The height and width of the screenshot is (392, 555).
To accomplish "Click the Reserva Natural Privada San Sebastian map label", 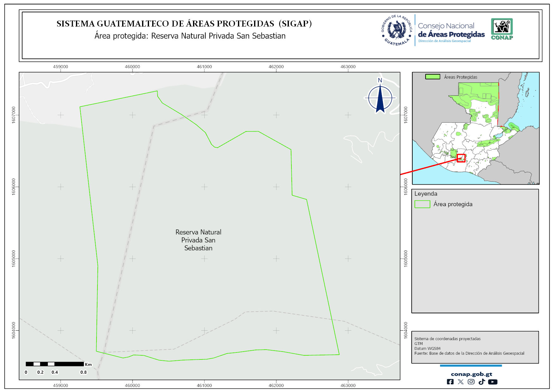I will 198,240.
